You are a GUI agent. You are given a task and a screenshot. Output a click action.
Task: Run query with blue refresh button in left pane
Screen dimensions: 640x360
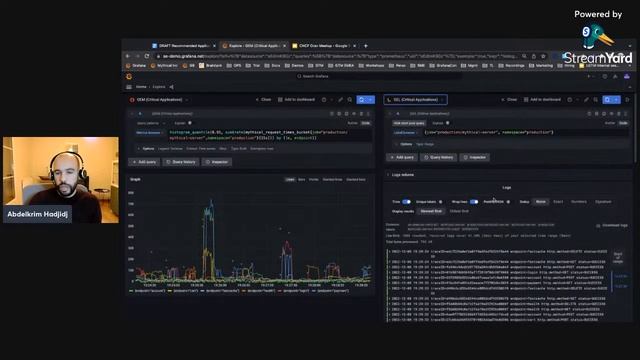tap(362, 100)
